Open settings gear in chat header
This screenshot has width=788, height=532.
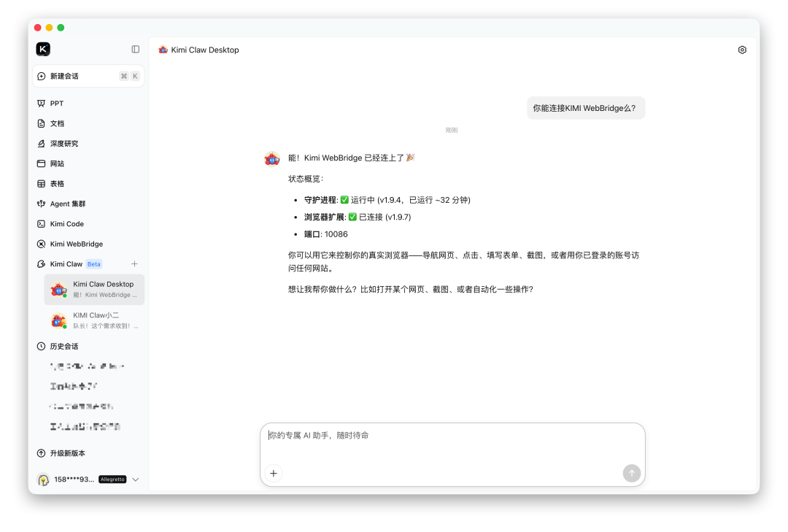[x=742, y=50]
